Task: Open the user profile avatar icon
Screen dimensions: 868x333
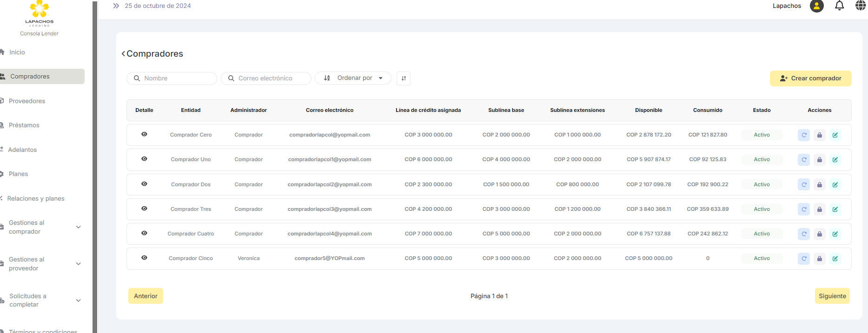Action: click(816, 6)
